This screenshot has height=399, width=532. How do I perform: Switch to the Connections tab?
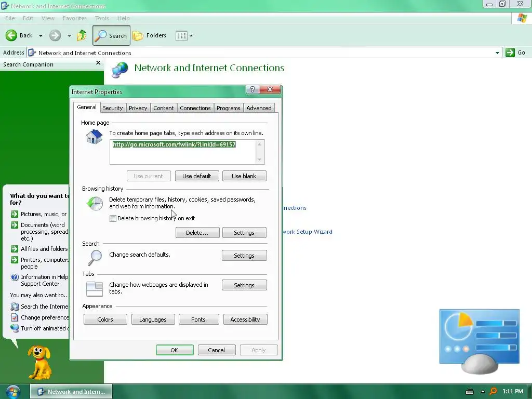tap(195, 108)
